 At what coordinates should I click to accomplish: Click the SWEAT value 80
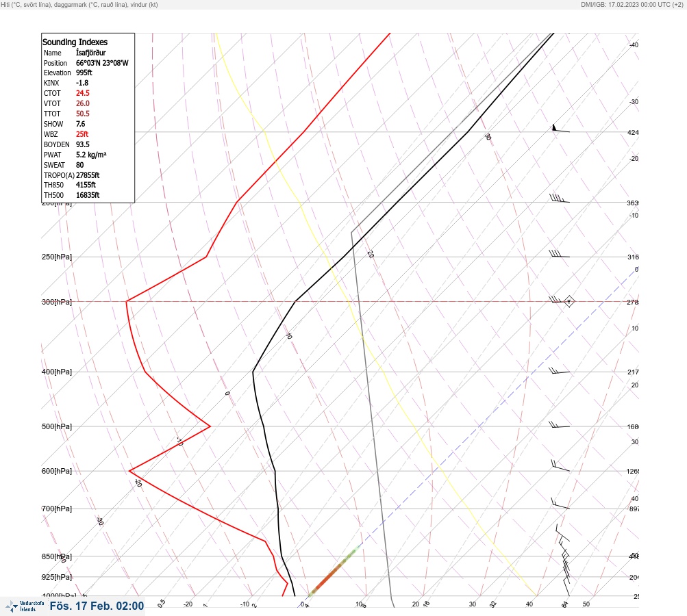click(79, 165)
